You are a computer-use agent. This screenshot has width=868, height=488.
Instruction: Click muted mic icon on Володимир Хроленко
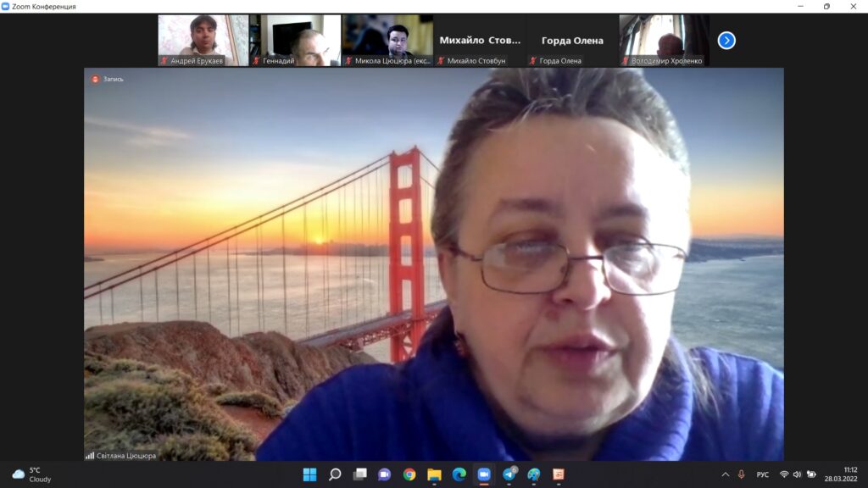pyautogui.click(x=625, y=61)
